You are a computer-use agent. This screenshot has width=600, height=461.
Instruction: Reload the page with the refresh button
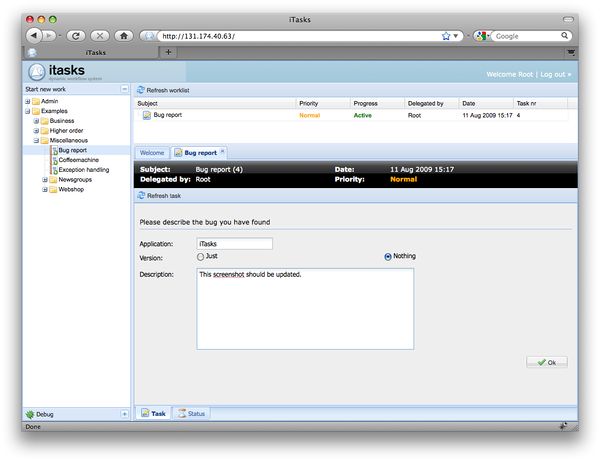click(x=76, y=36)
